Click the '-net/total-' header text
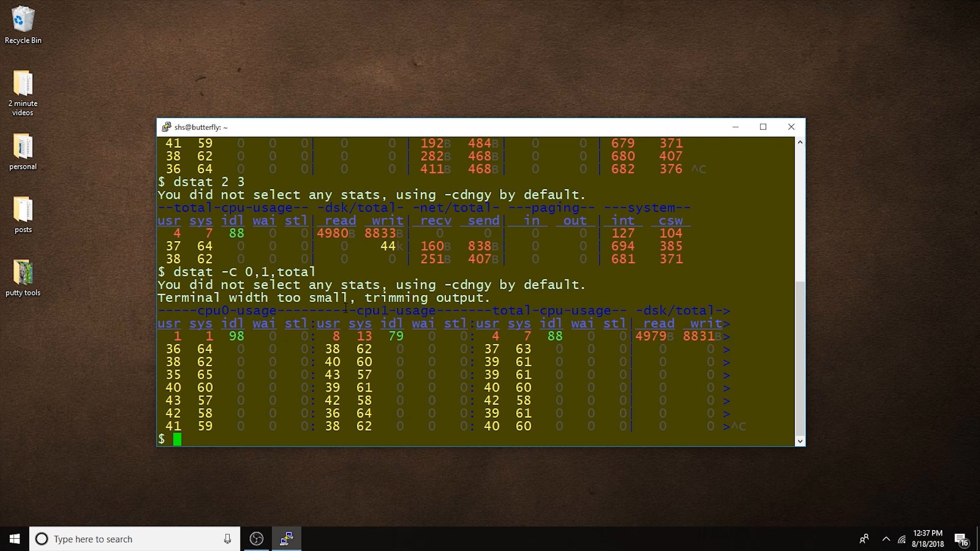 point(456,208)
